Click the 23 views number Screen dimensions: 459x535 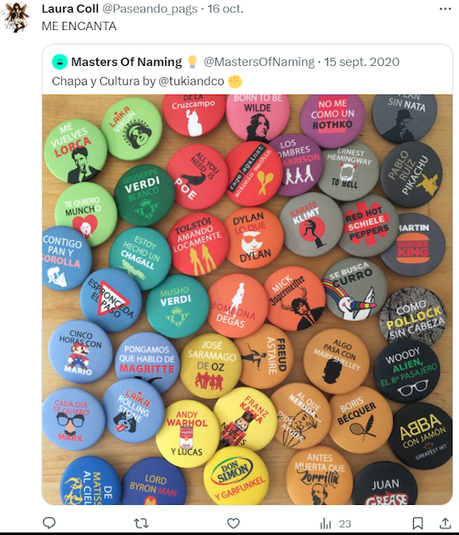(x=345, y=524)
